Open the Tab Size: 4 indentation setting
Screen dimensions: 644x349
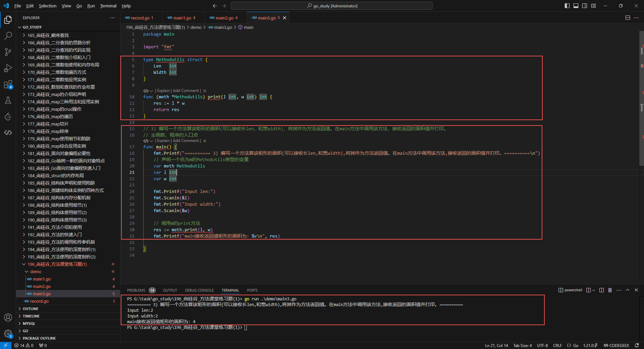(x=523, y=345)
